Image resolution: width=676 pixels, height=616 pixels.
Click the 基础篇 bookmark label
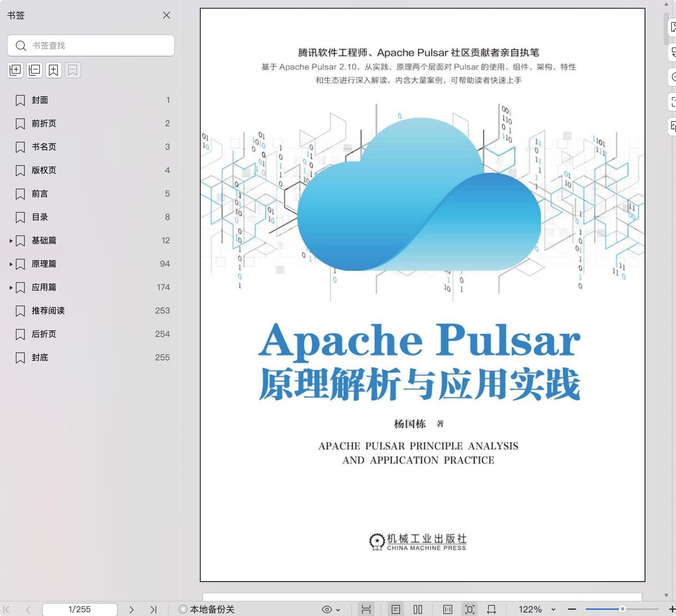pos(44,241)
